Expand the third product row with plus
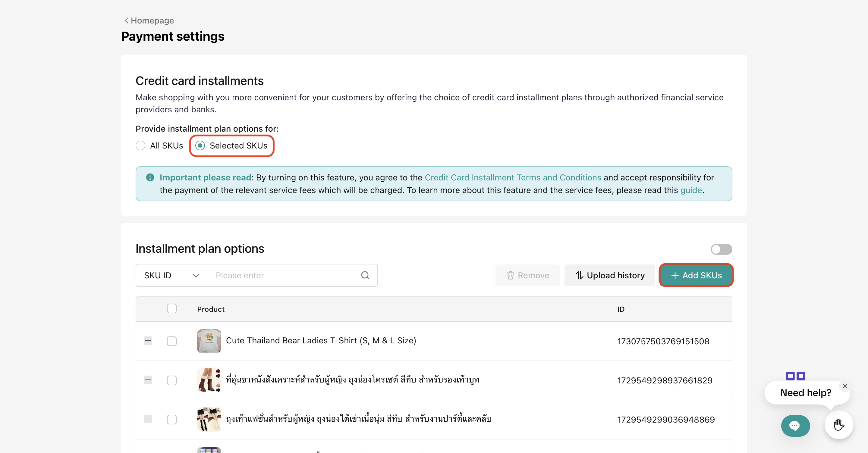The width and height of the screenshot is (868, 453). tap(148, 419)
